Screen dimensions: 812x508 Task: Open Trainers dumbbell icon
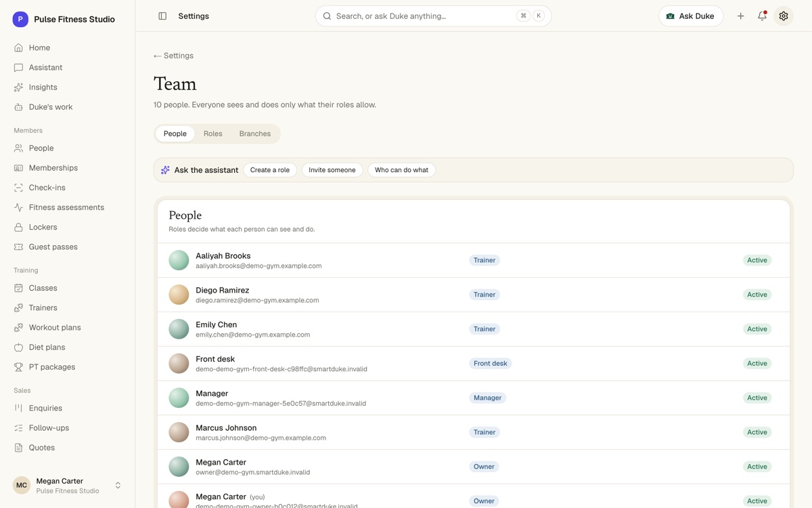point(18,308)
